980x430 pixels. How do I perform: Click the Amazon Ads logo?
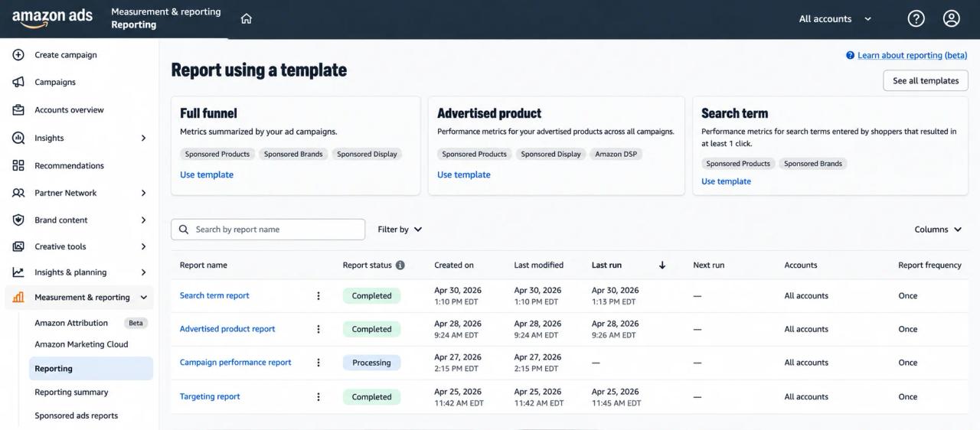pyautogui.click(x=52, y=18)
